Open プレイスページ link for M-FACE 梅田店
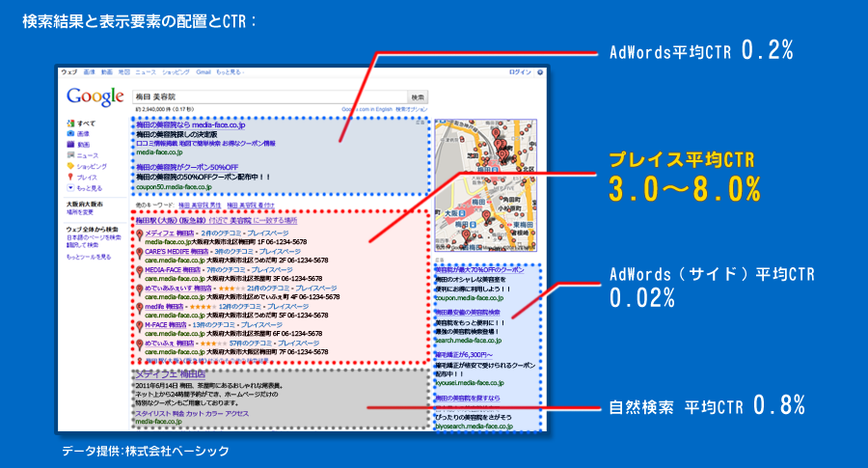Image resolution: width=868 pixels, height=468 pixels. coord(261,324)
